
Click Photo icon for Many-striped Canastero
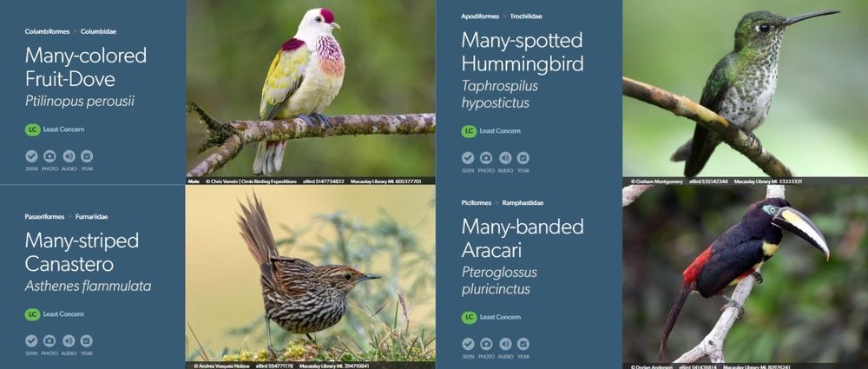click(49, 340)
